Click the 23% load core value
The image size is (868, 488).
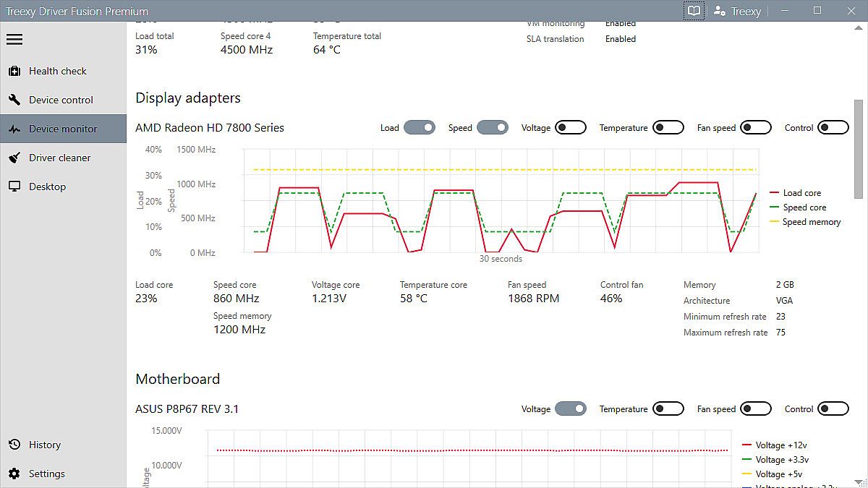point(146,299)
